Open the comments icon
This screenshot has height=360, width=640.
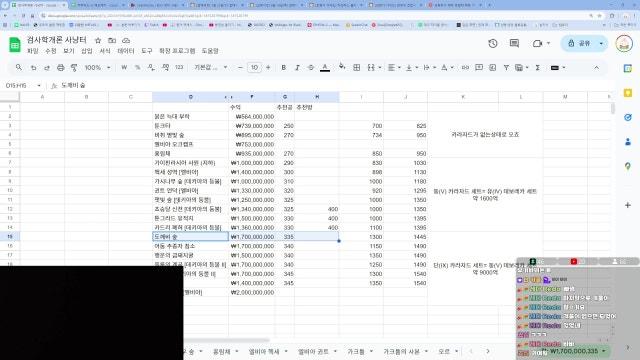click(x=514, y=43)
